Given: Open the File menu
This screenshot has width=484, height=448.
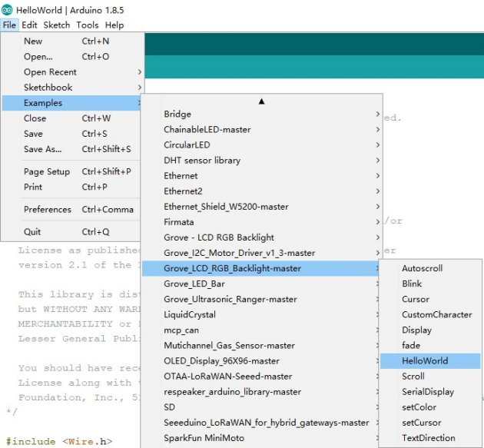Looking at the screenshot, I should click(x=9, y=25).
